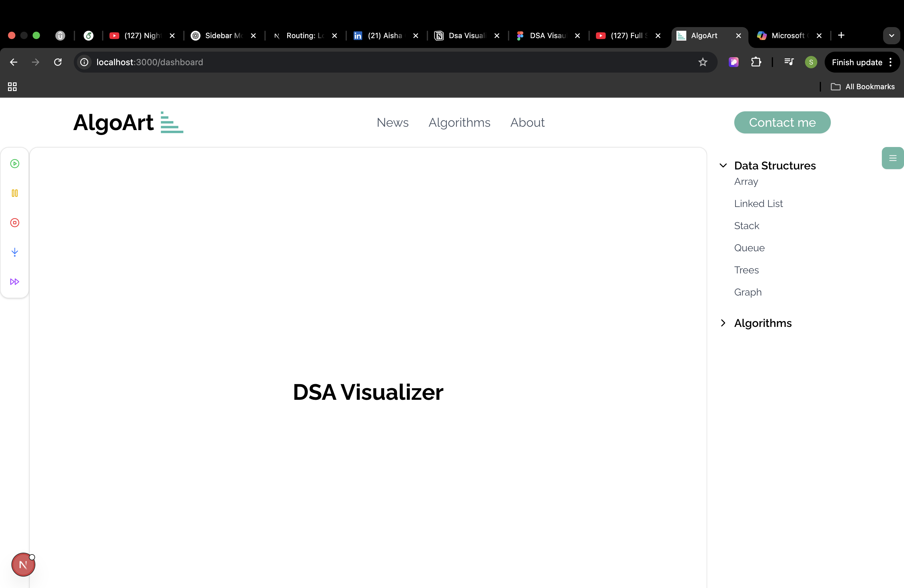Click the DSA Visualizer heading
The height and width of the screenshot is (588, 904).
pyautogui.click(x=368, y=392)
